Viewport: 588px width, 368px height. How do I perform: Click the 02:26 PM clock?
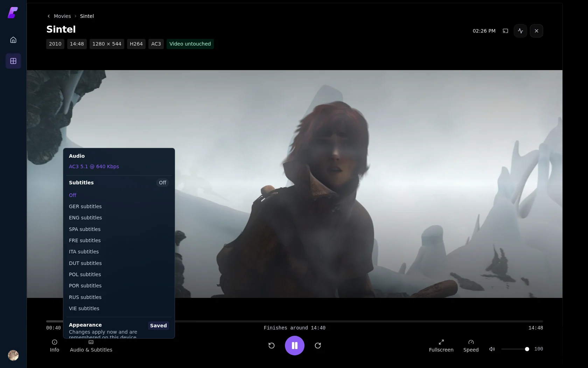tap(484, 31)
